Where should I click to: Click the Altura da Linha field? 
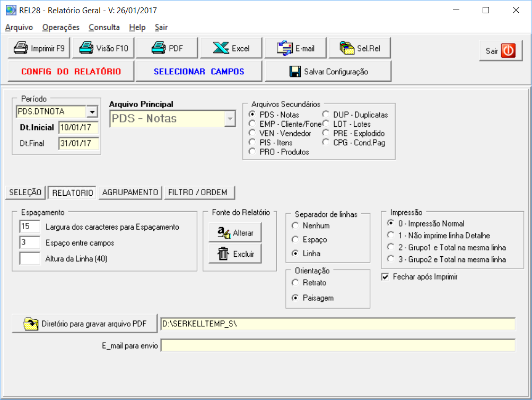[30, 258]
